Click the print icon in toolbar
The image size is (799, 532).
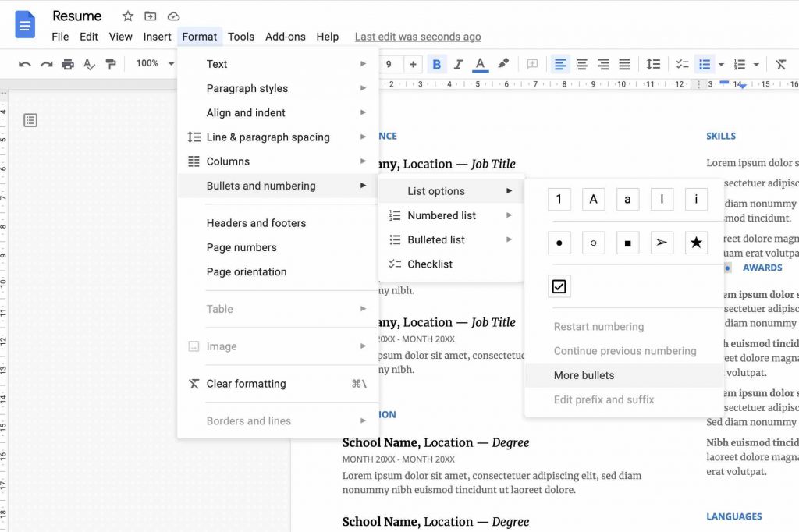(x=67, y=64)
